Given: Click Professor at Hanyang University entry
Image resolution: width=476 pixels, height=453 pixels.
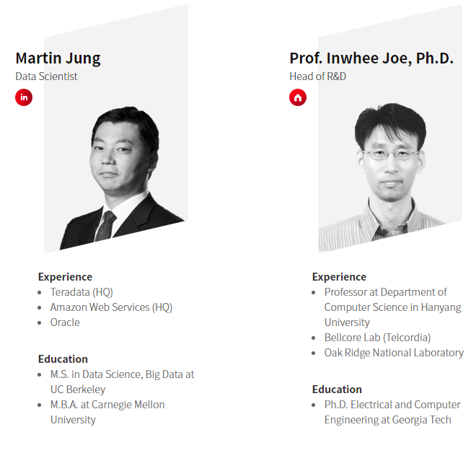Looking at the screenshot, I should pos(392,307).
